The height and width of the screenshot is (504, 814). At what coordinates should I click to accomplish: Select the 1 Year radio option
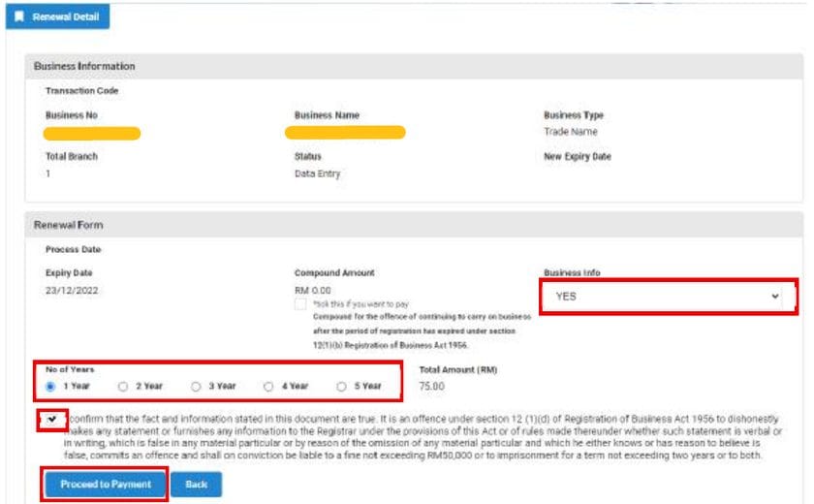pyautogui.click(x=50, y=386)
